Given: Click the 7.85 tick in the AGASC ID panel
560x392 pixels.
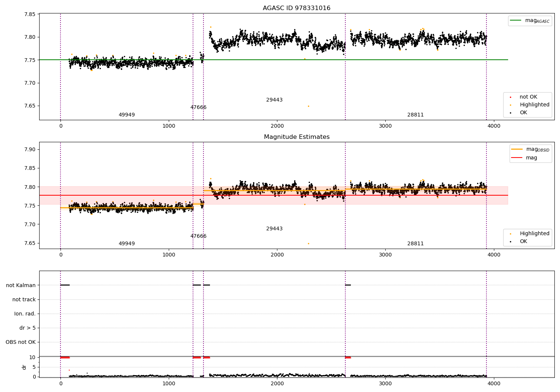Looking at the screenshot, I should [x=30, y=14].
